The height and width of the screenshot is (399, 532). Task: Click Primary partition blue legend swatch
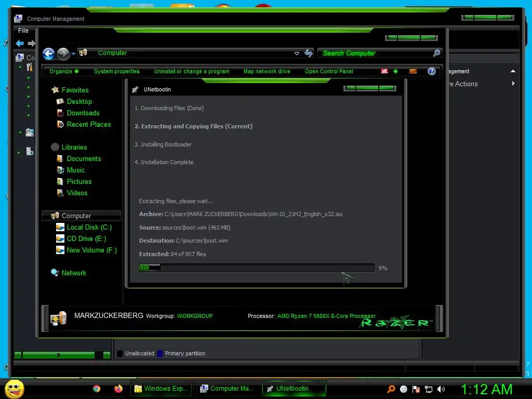pos(160,353)
